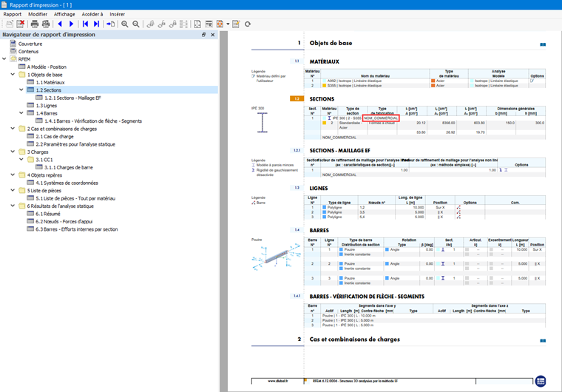Click the go-to-page arrow icon
Image resolution: width=562 pixels, height=392 pixels.
click(111, 24)
